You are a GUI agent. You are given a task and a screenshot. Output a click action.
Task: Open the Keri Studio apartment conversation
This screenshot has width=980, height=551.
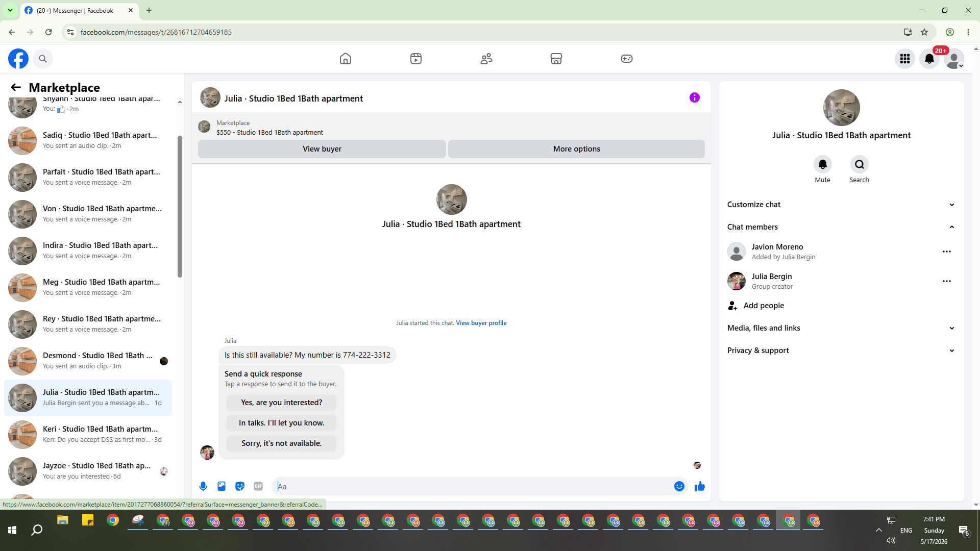click(88, 434)
